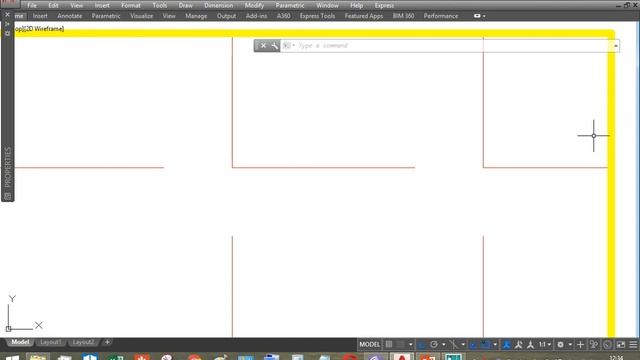The width and height of the screenshot is (640, 360).
Task: Close the command line window
Action: pyautogui.click(x=263, y=46)
